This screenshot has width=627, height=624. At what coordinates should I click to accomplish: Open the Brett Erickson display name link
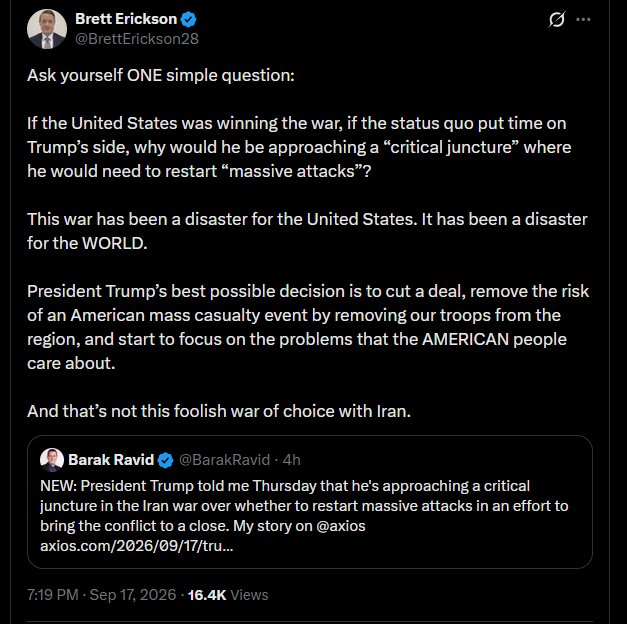pyautogui.click(x=126, y=19)
